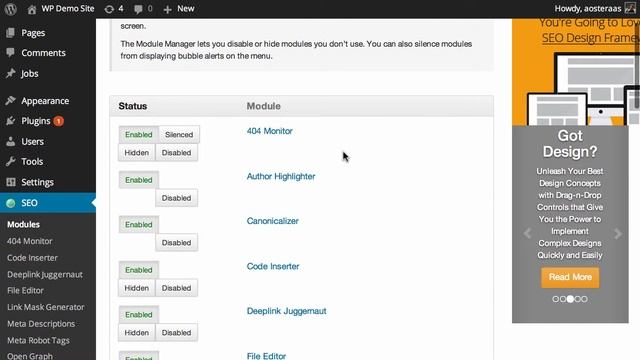
Task: Enable the Code Inserter module
Action: click(139, 270)
